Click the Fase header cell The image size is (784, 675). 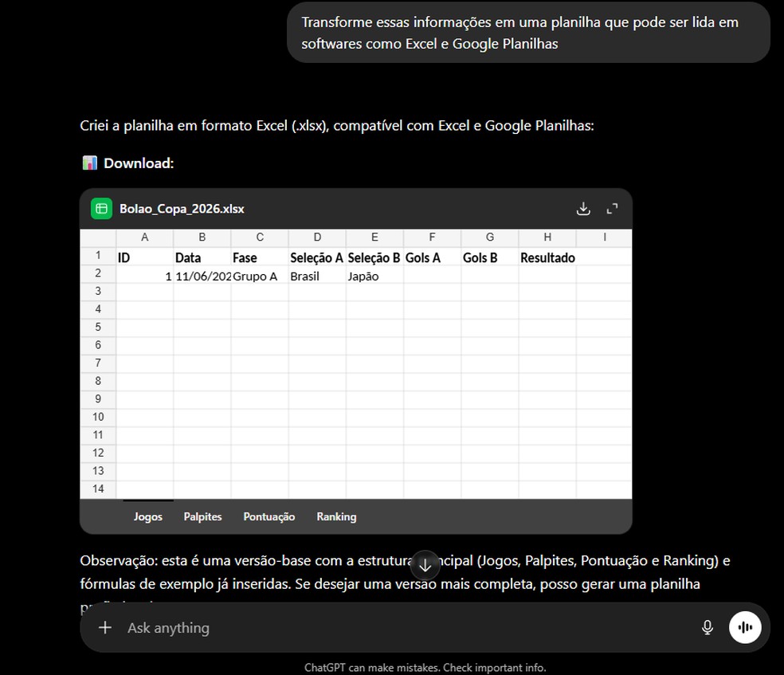pyautogui.click(x=260, y=257)
